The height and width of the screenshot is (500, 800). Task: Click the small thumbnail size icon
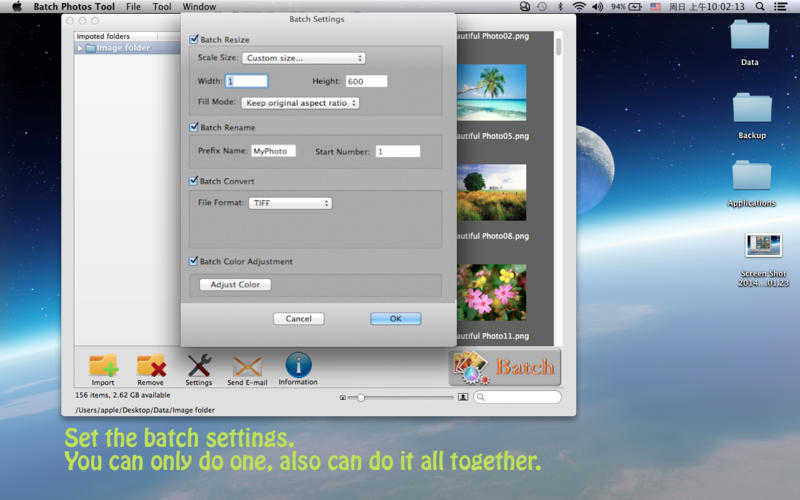tap(343, 397)
